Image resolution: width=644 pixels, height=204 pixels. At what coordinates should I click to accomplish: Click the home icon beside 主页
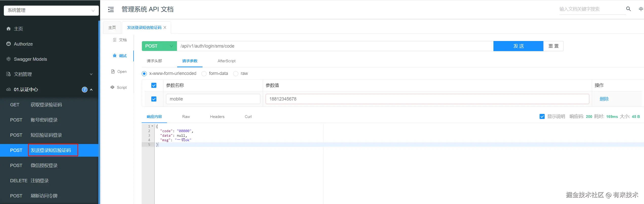click(9, 29)
